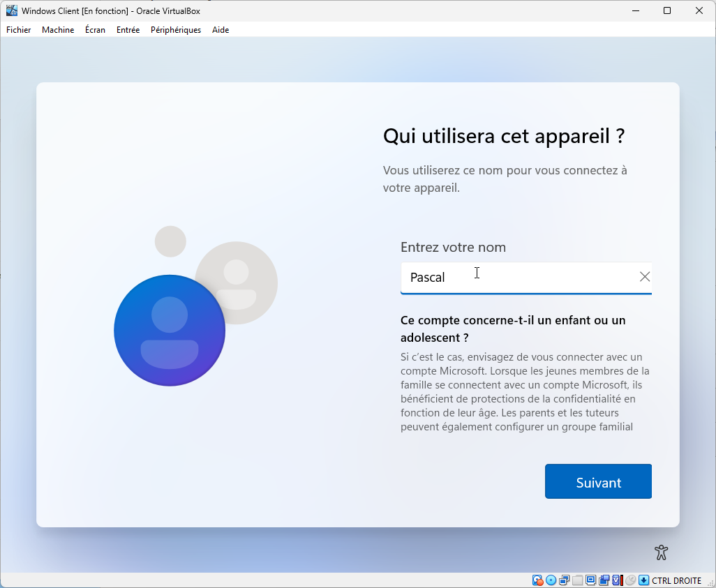
Task: Open the Périphériques menu
Action: tap(176, 30)
